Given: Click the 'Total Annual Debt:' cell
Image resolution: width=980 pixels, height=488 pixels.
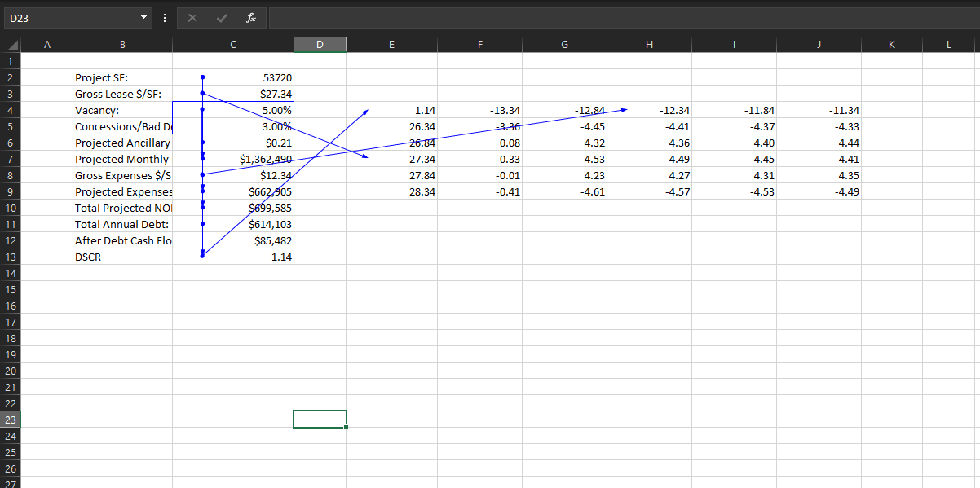Looking at the screenshot, I should tap(122, 224).
